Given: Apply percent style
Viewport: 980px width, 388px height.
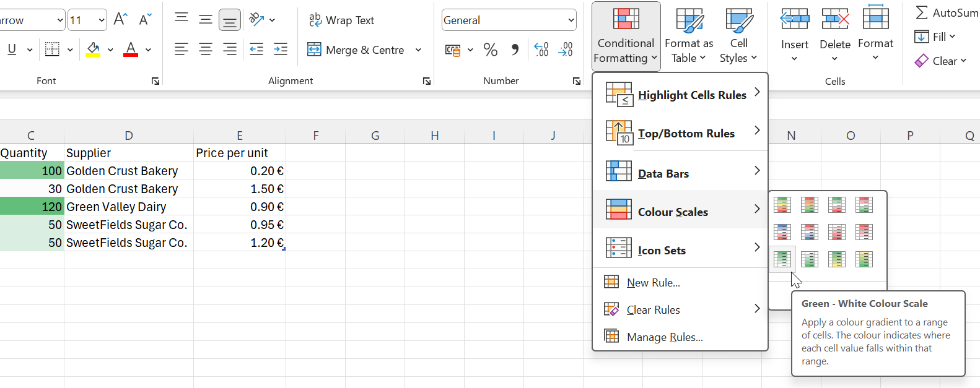Looking at the screenshot, I should pos(491,50).
